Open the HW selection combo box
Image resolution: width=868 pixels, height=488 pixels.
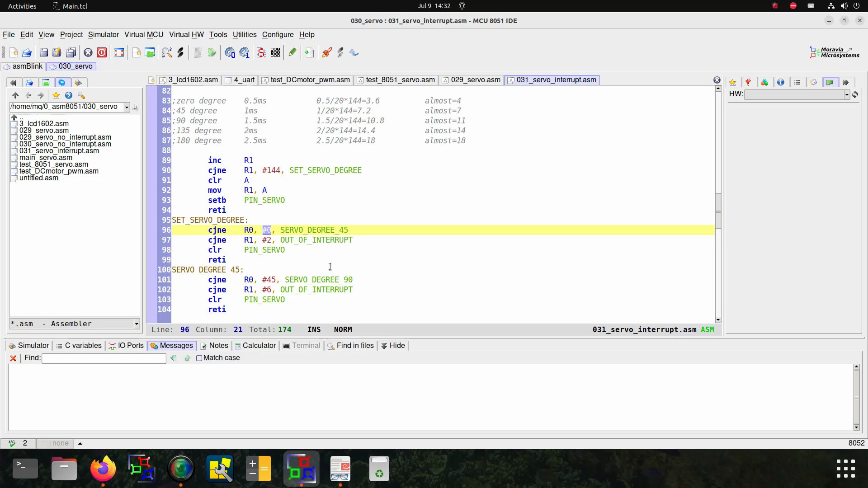[x=846, y=94]
